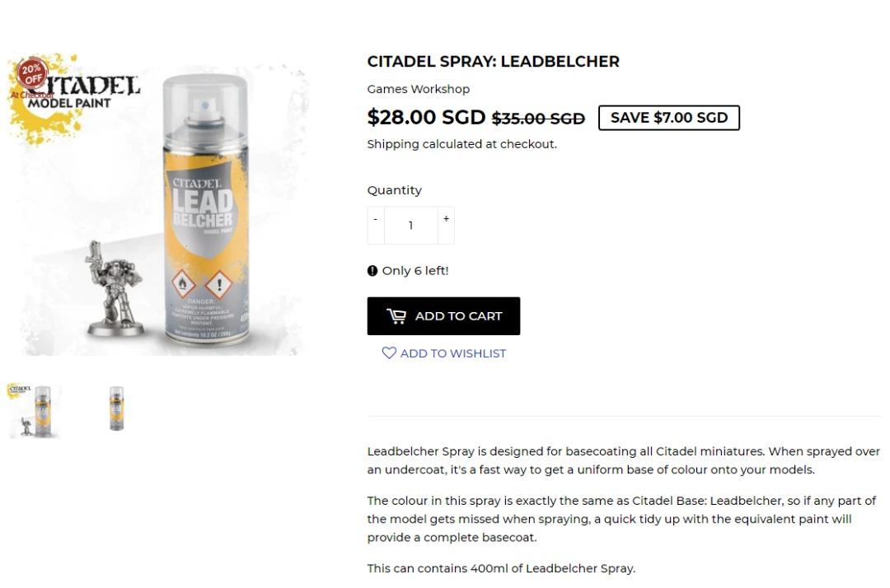
Task: Select the second spray can thumbnail
Action: [116, 409]
